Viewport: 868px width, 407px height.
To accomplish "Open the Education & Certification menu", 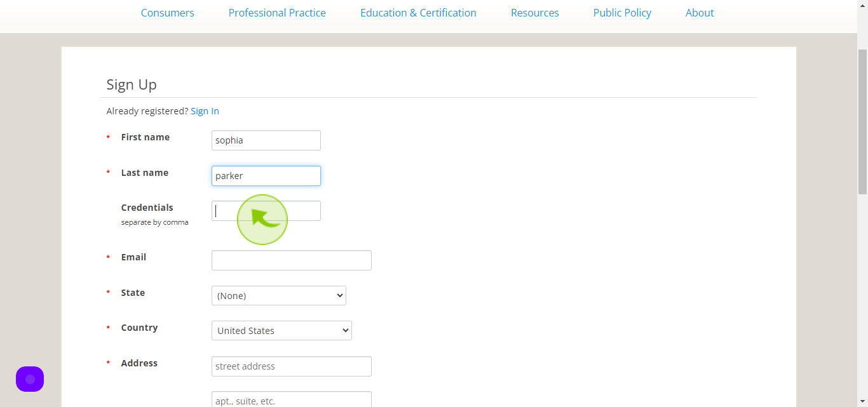I will [418, 13].
